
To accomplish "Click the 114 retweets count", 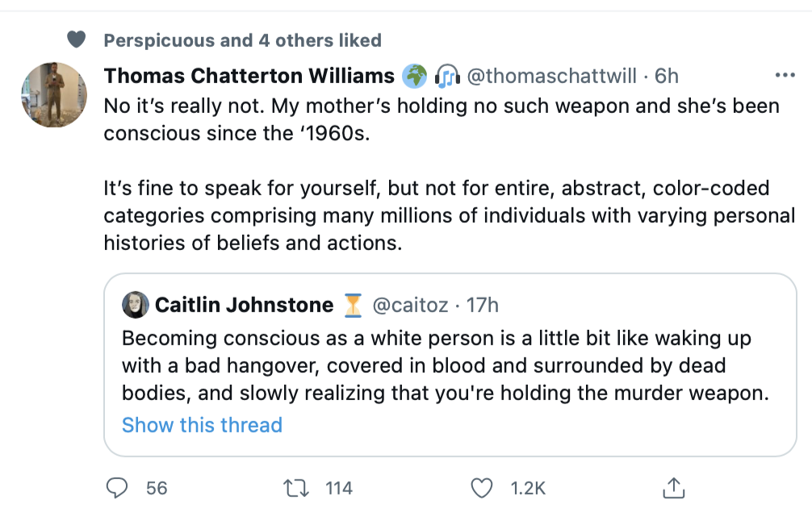I will (339, 488).
